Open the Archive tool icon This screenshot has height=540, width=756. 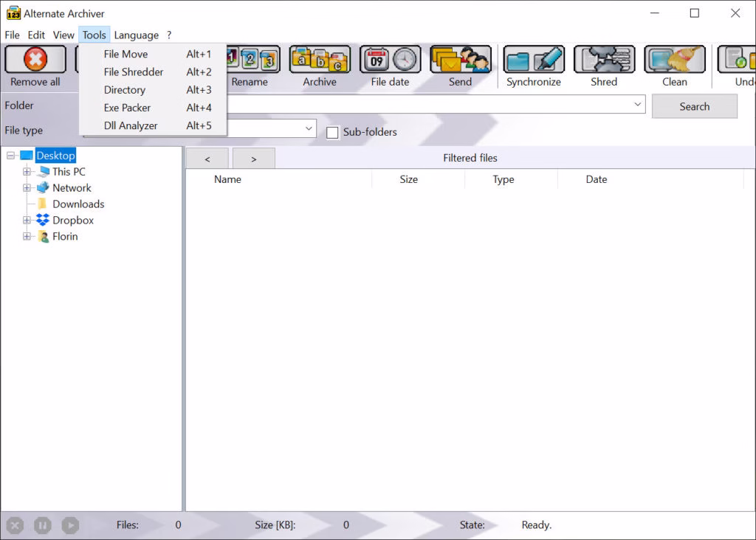319,60
